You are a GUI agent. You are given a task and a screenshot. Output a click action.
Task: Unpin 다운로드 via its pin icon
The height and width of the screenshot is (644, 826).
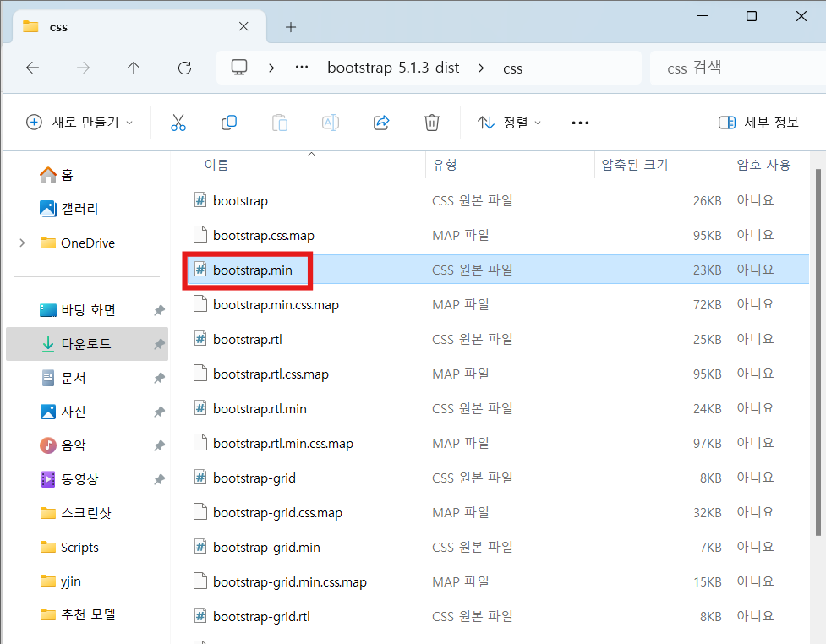point(159,344)
